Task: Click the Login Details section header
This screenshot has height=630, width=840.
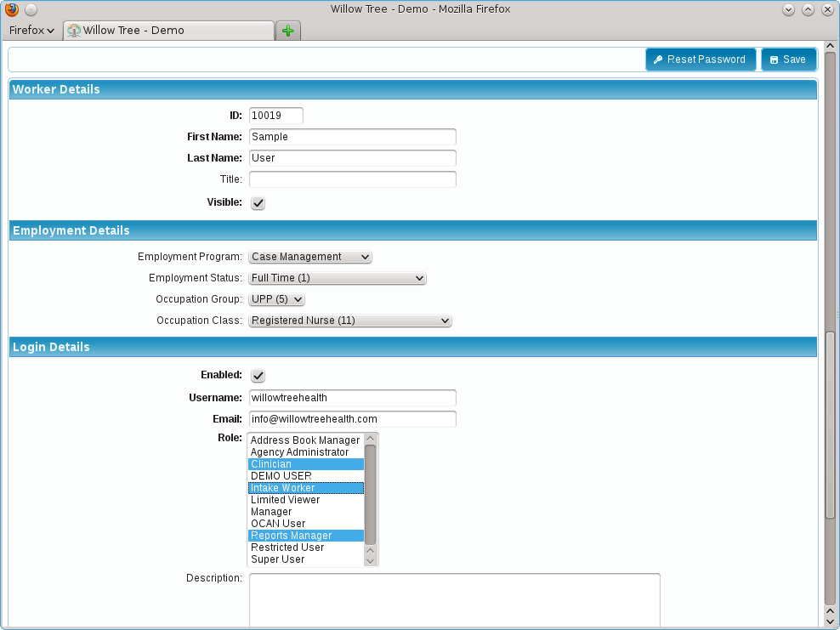Action: 413,347
